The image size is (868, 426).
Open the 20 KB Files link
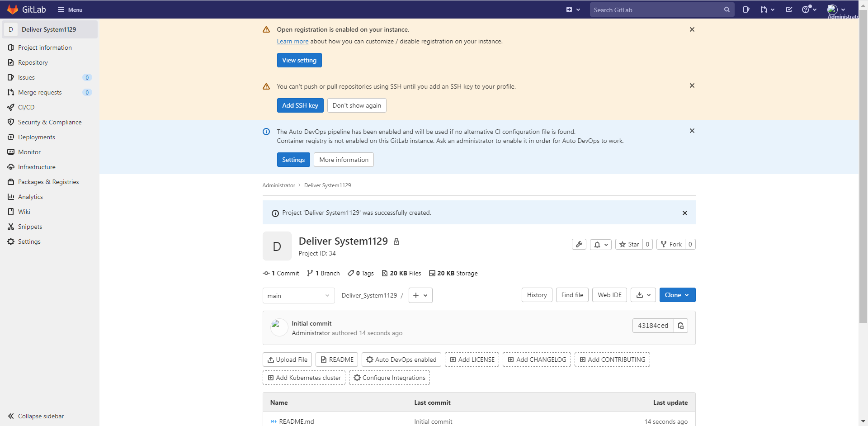point(401,273)
